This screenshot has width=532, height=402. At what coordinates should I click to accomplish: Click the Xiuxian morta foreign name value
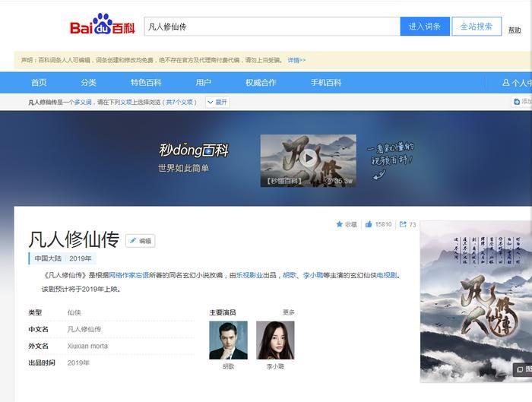pyautogui.click(x=87, y=346)
